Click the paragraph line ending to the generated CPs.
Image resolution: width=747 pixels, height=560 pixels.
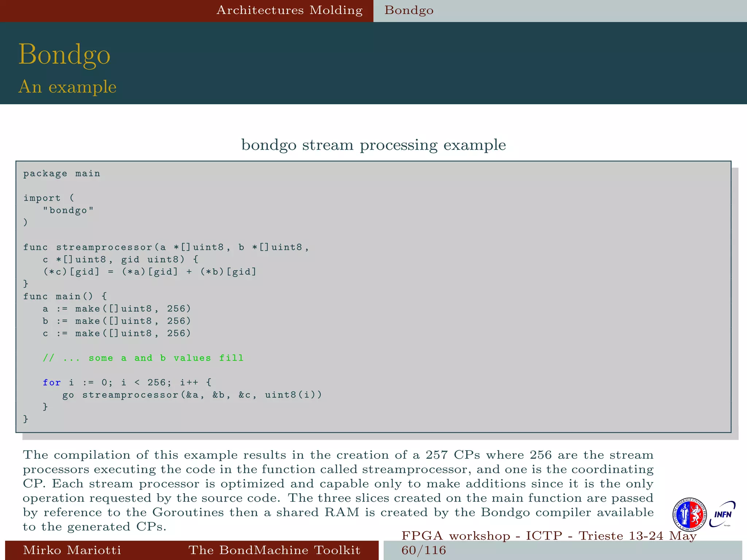(x=94, y=527)
